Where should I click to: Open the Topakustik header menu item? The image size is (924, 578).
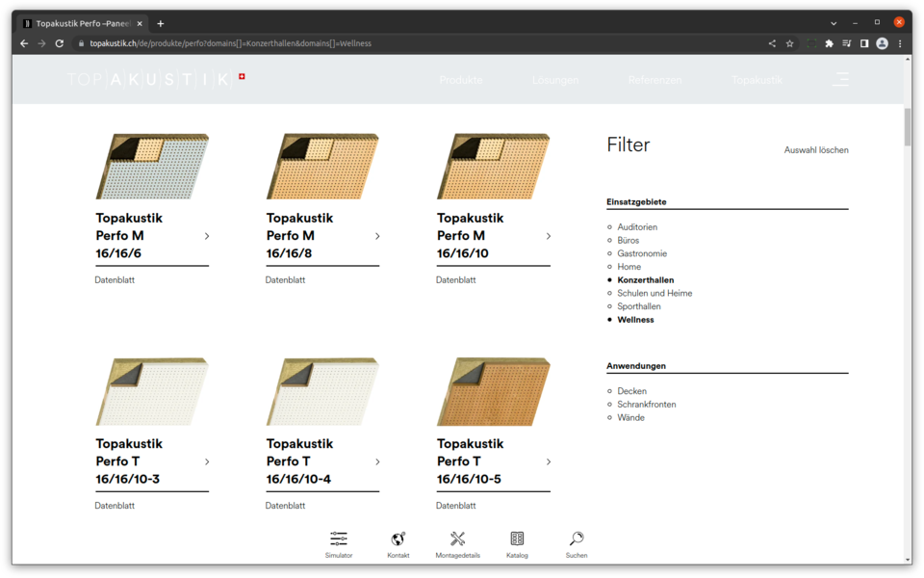point(757,80)
